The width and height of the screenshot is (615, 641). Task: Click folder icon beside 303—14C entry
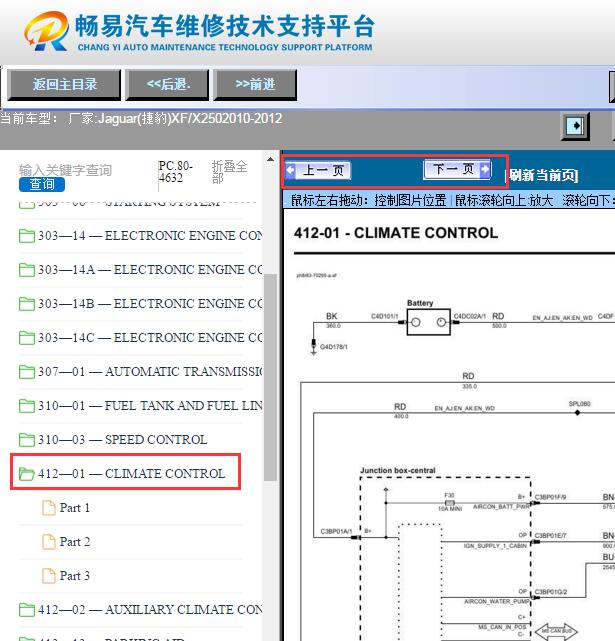pyautogui.click(x=27, y=338)
